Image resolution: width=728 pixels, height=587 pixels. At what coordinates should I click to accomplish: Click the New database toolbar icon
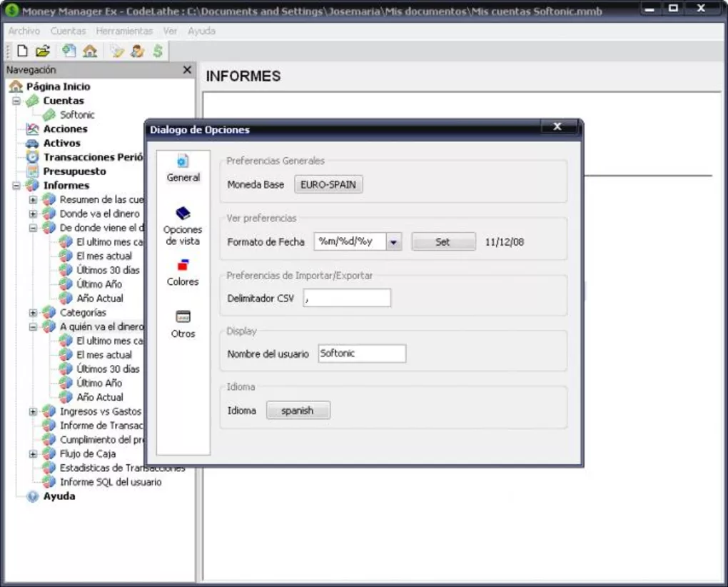[22, 51]
